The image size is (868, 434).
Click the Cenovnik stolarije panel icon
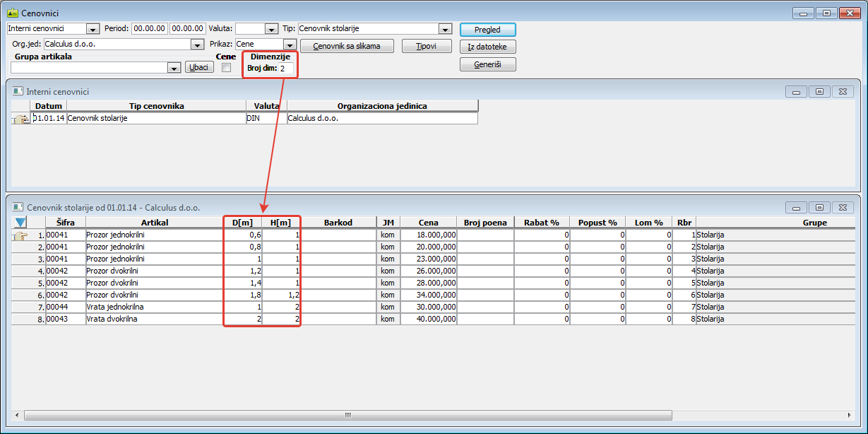point(18,208)
